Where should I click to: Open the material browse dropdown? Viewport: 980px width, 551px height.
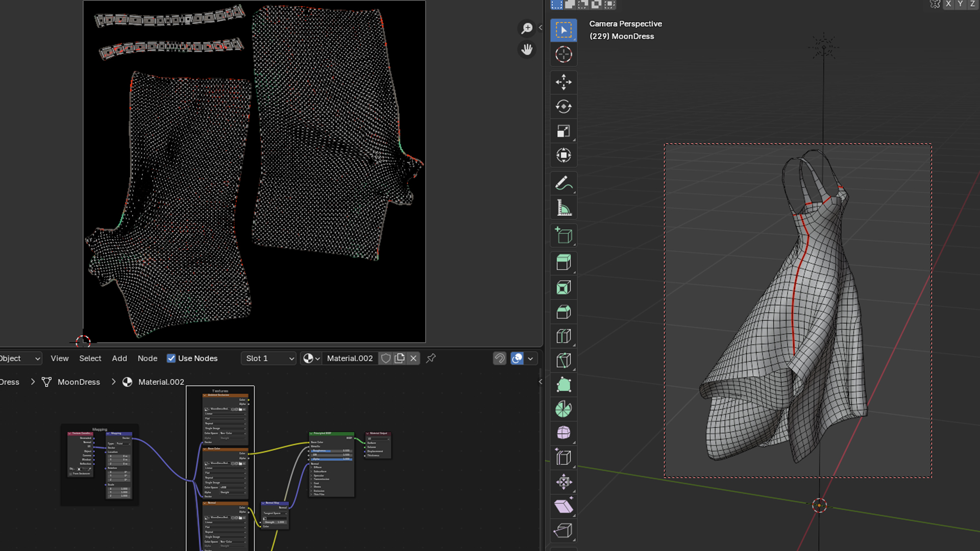311,359
